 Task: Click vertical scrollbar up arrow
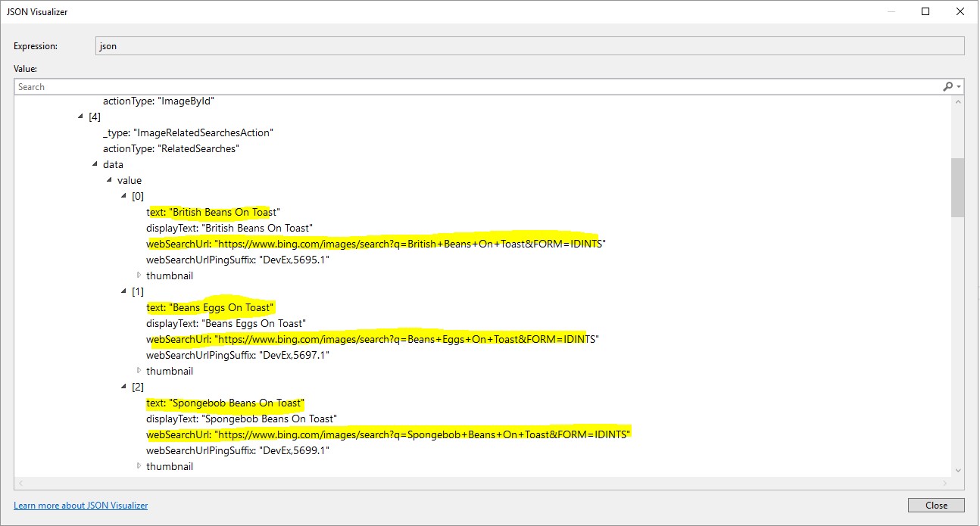coord(958,102)
